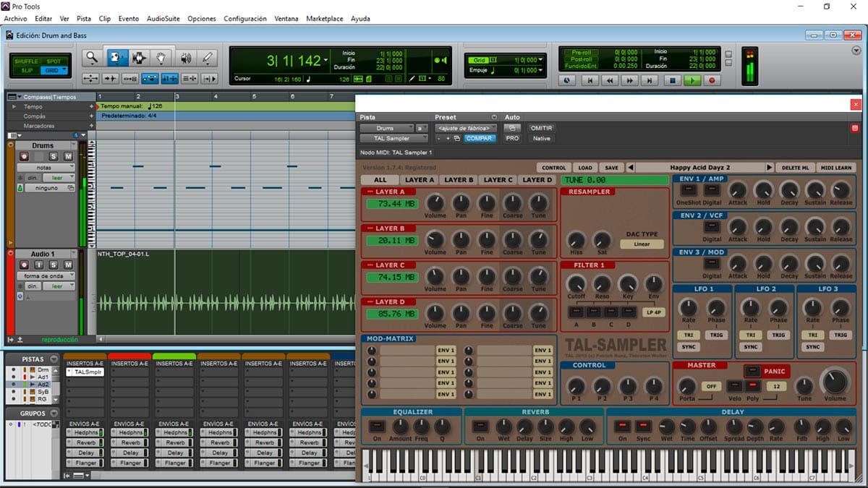Click the Tab to Transients button
The image size is (868, 488).
(109, 78)
